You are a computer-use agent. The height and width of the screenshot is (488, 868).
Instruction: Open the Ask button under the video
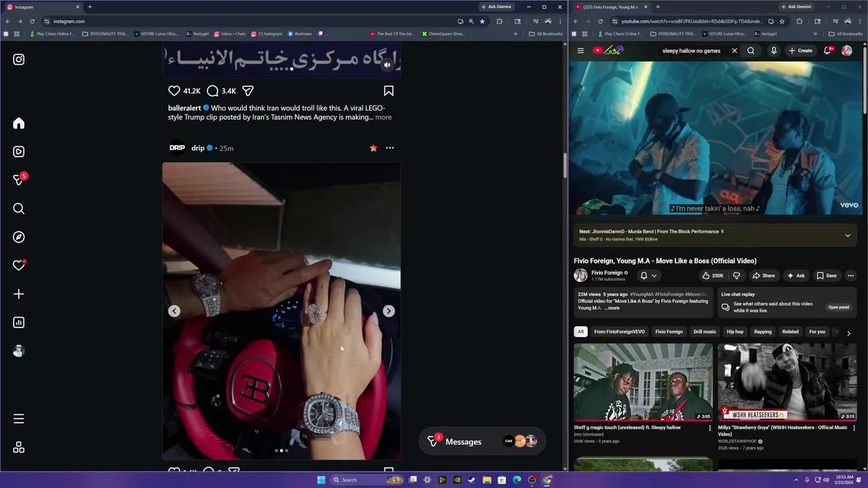[796, 276]
